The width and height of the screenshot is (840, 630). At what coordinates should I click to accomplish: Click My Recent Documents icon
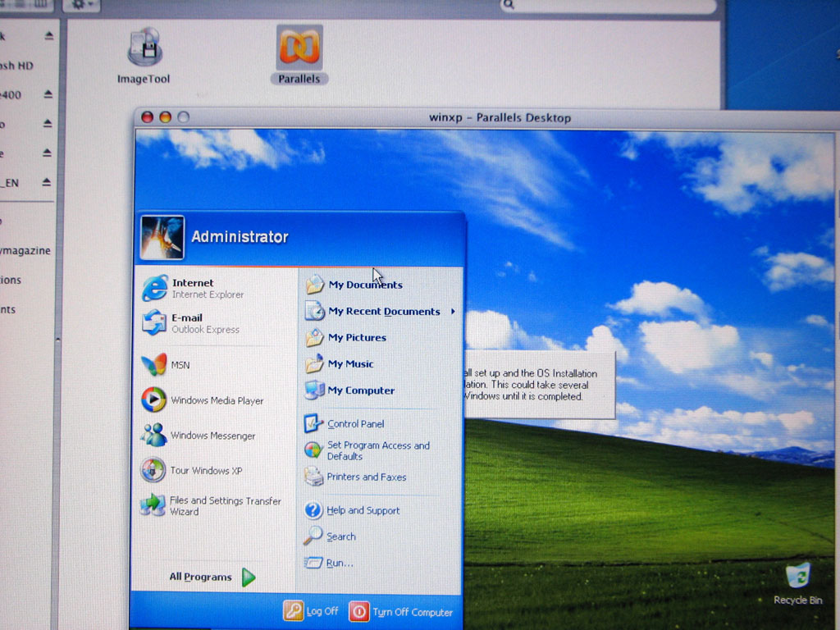tap(315, 311)
